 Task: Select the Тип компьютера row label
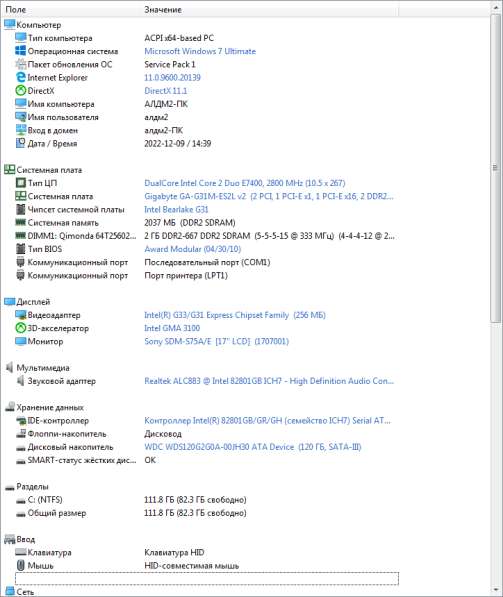(60, 38)
